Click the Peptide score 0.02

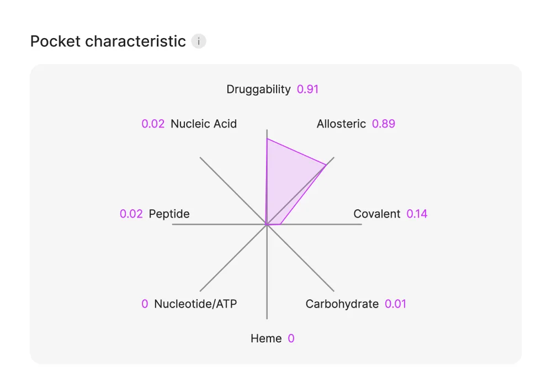click(x=131, y=214)
